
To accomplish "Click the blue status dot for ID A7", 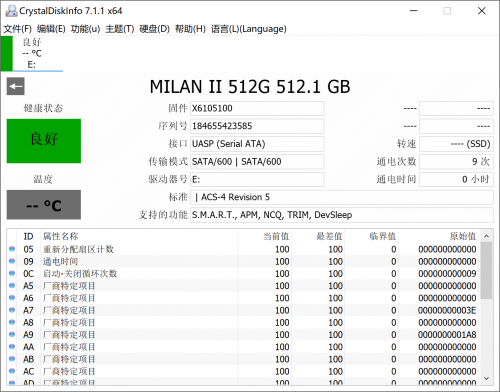I will (x=12, y=310).
